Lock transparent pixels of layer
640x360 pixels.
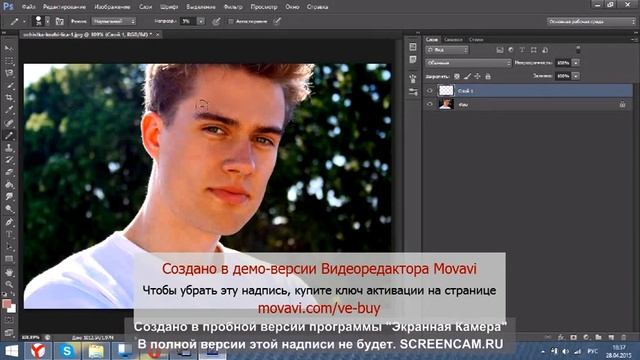click(x=457, y=76)
